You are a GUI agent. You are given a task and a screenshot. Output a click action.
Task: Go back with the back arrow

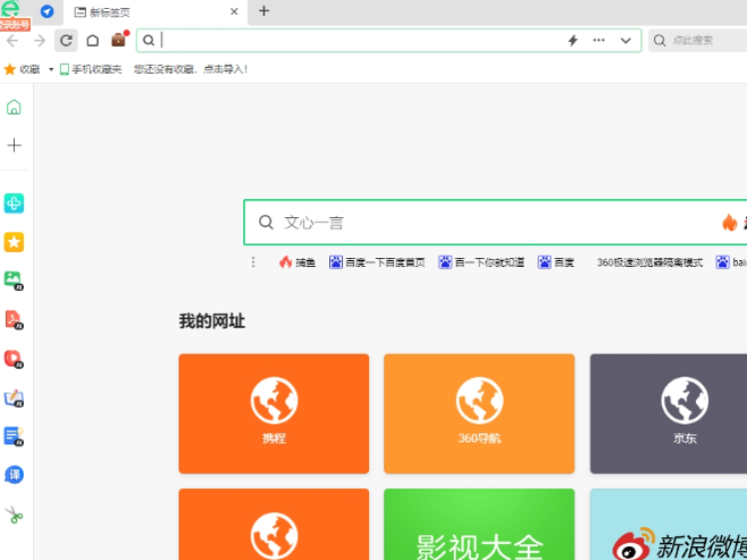coord(13,41)
